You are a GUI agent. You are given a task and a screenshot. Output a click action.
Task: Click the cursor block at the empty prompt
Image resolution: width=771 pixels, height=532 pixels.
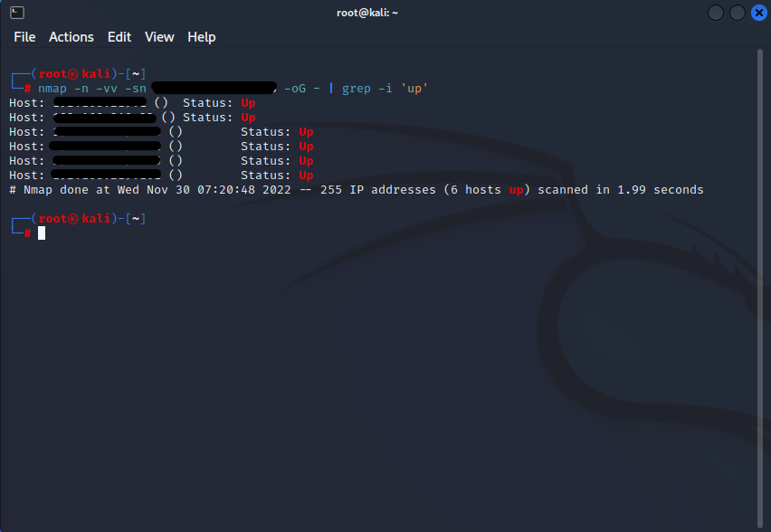42,233
